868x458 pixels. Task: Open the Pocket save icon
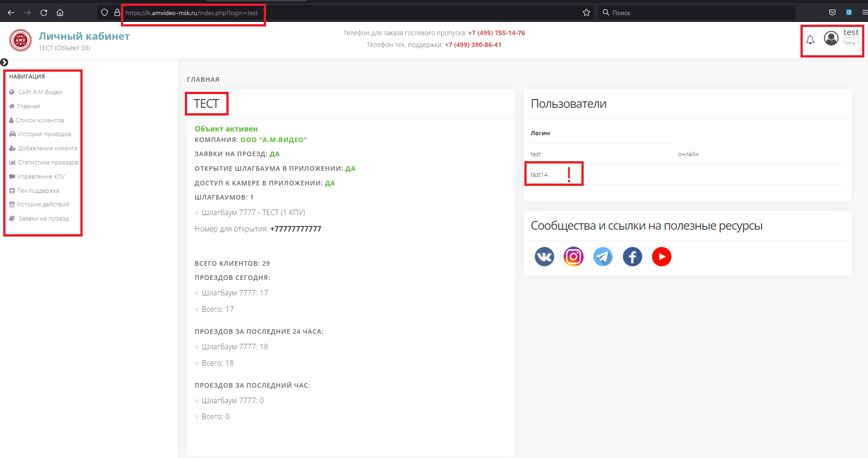pos(832,13)
